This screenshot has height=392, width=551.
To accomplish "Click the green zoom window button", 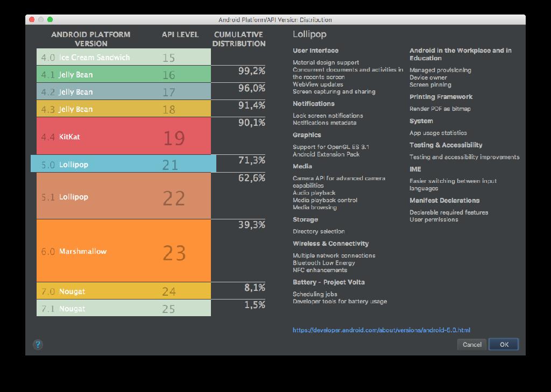I will pyautogui.click(x=50, y=20).
